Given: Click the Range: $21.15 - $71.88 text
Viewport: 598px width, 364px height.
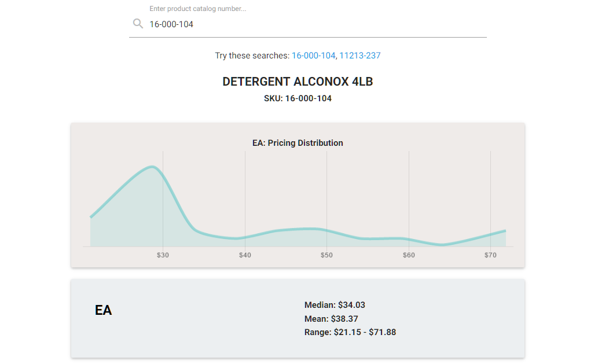Looking at the screenshot, I should pos(350,332).
